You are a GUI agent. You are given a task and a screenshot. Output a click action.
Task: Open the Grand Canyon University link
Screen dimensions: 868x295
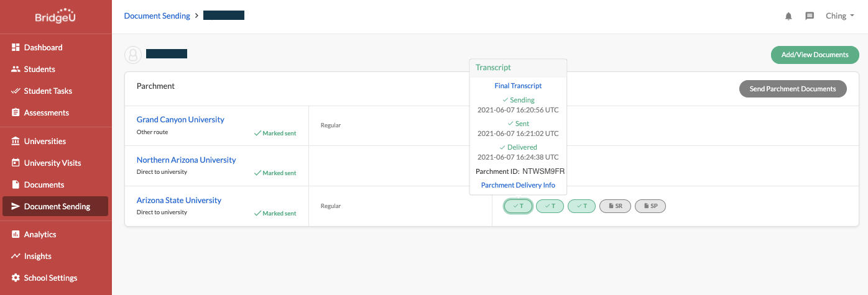[180, 119]
